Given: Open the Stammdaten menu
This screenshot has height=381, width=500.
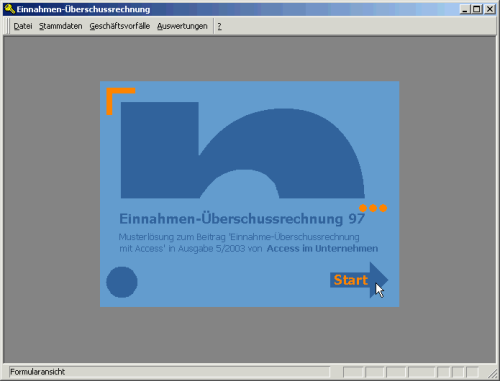Looking at the screenshot, I should coord(60,26).
